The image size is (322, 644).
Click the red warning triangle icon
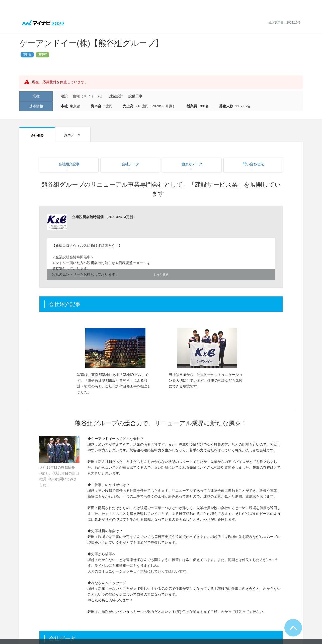[27, 82]
